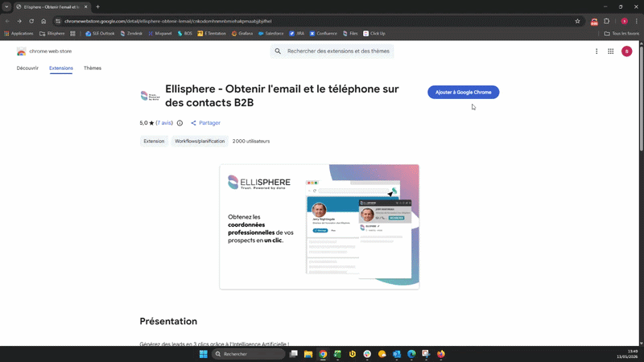Open Outlook from taskbar

(x=396, y=354)
